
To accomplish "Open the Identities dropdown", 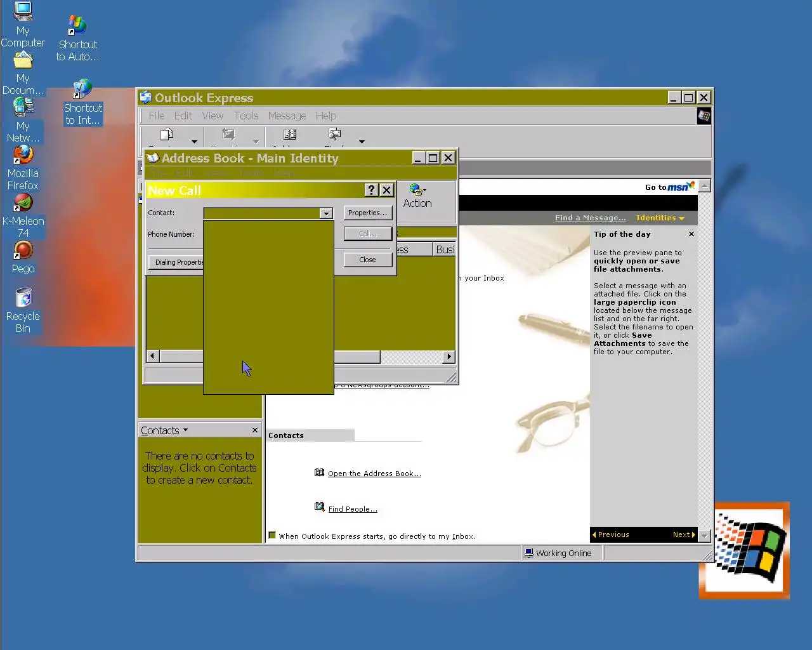I will (x=660, y=218).
